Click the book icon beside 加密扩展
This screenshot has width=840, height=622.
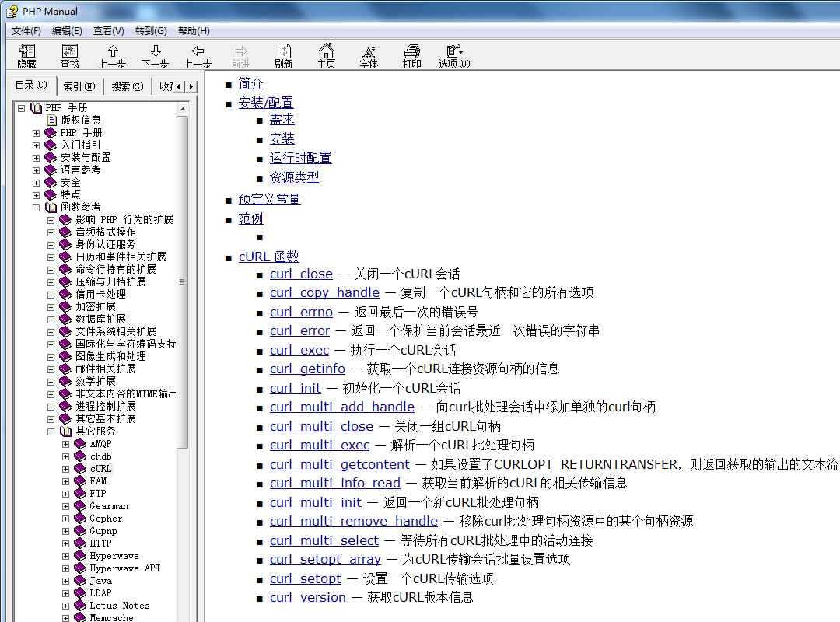(65, 307)
